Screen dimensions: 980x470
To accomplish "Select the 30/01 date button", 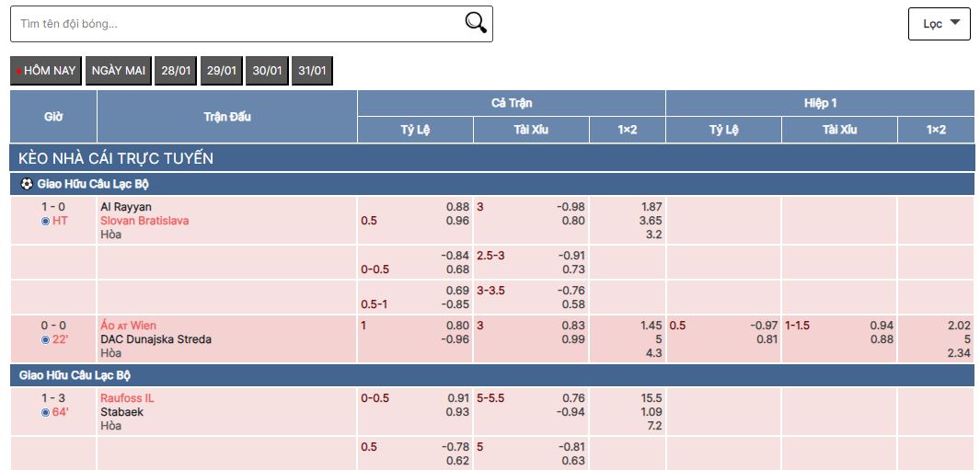I will (x=267, y=71).
